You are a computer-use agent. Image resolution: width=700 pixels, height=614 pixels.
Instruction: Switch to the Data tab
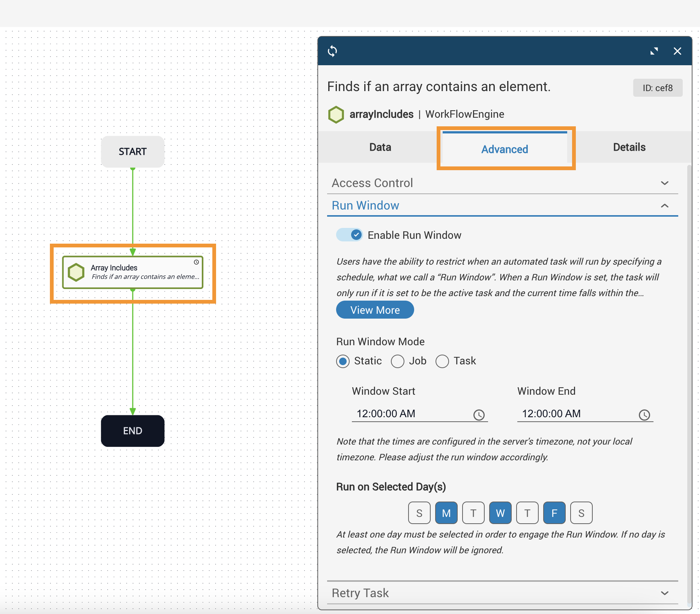pos(380,147)
